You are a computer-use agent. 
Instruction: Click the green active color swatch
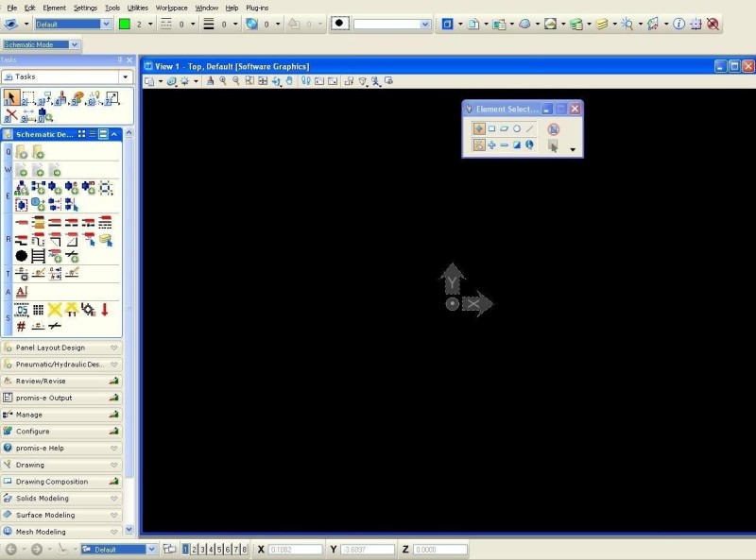click(x=124, y=24)
